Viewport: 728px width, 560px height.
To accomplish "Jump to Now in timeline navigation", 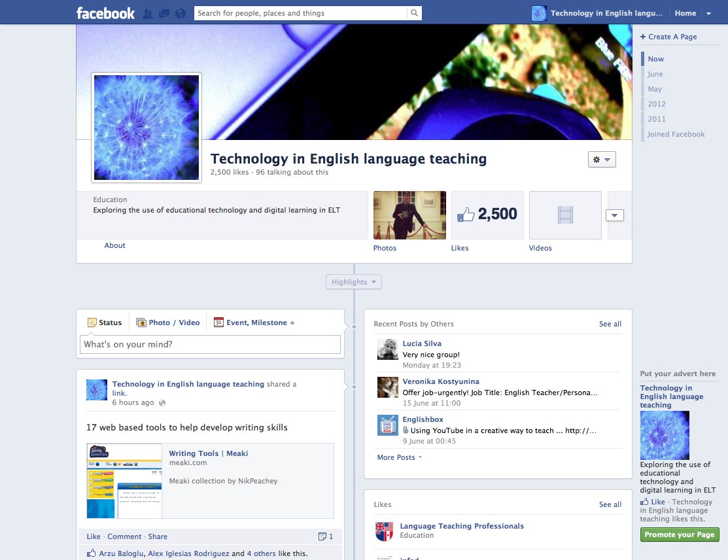I will 655,59.
